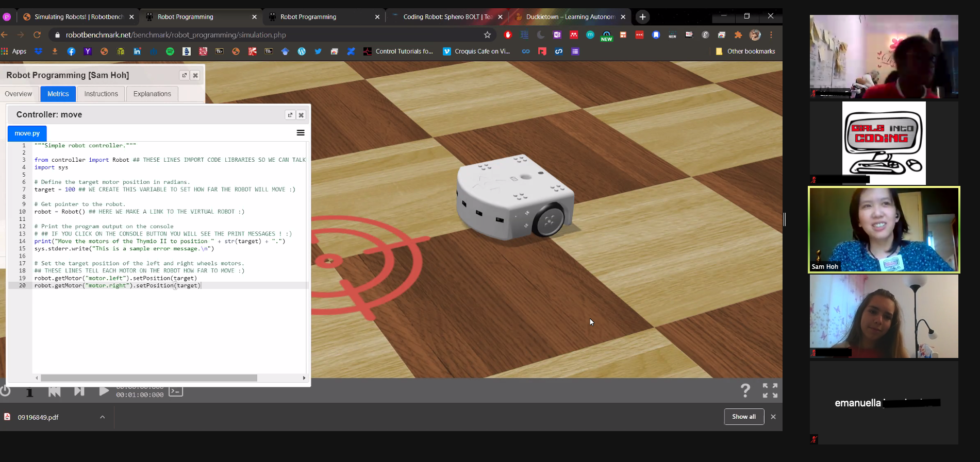
Task: Pop out the Controller: move panel
Action: (x=290, y=115)
